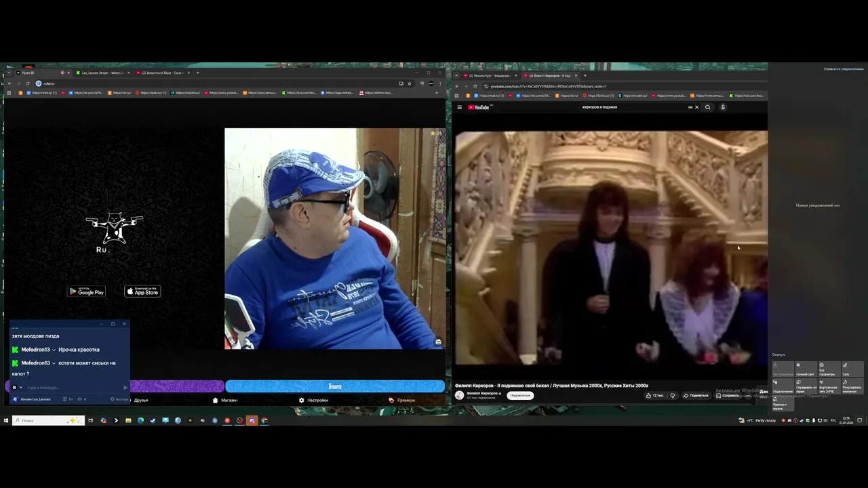Screen dimensions: 868x488
Task: Switch to the Bensonhurst Blues tab
Action: (x=161, y=73)
